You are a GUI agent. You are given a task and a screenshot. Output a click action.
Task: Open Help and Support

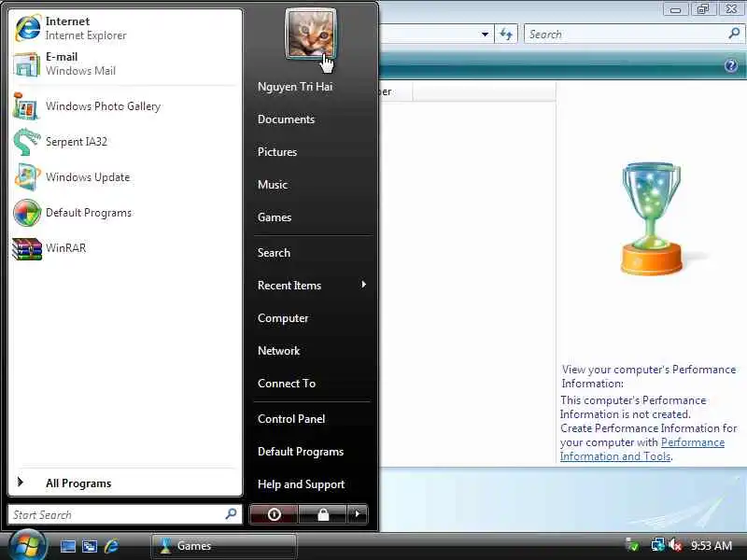coord(301,484)
